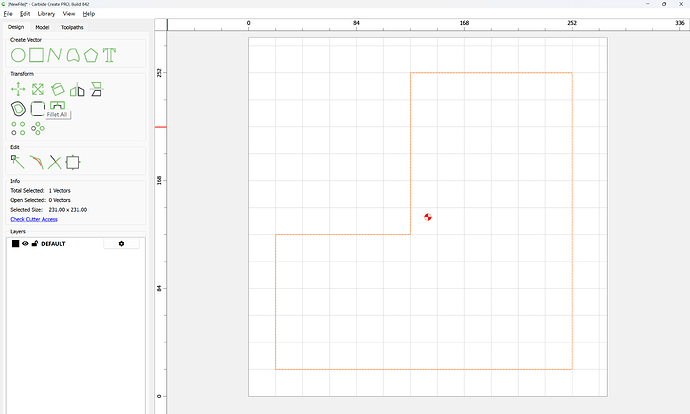Activate the Mirror transform tool
The width and height of the screenshot is (690, 414).
77,89
